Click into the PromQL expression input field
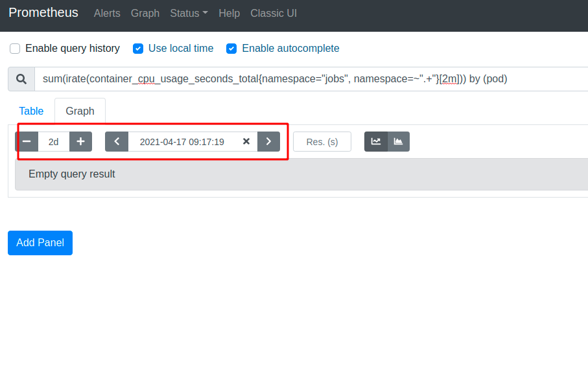Image resolution: width=588 pixels, height=368 pixels. click(x=311, y=79)
